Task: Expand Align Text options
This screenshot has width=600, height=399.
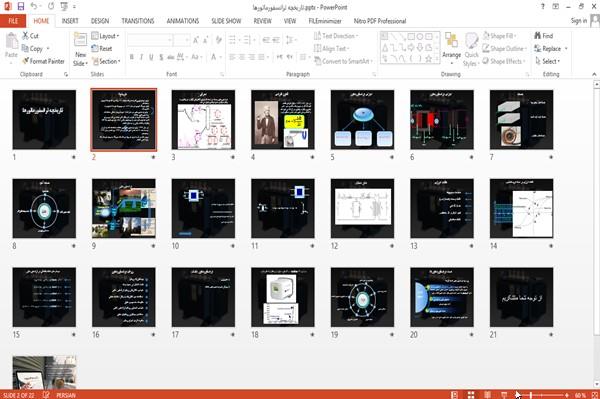Action: [x=331, y=49]
